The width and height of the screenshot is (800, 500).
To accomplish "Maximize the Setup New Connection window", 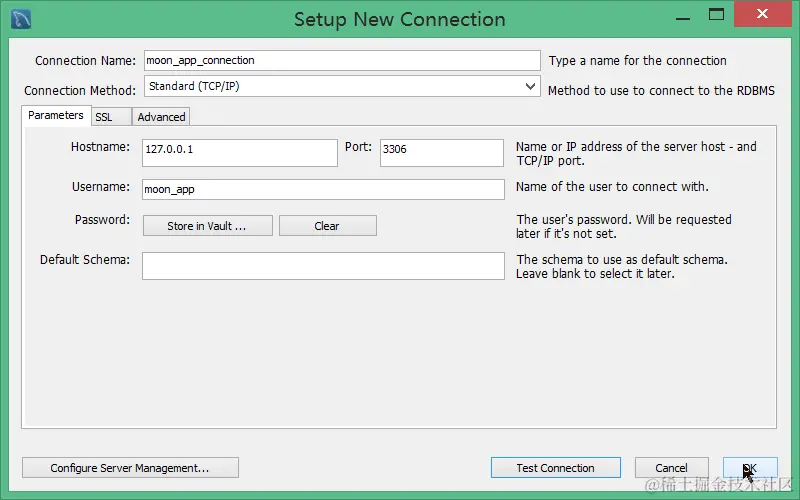I will [x=716, y=14].
